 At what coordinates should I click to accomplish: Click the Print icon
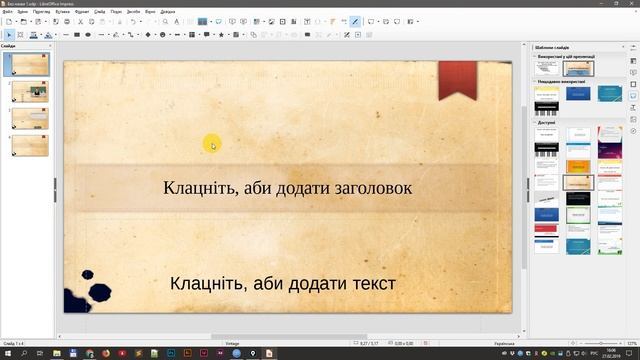pyautogui.click(x=67, y=22)
